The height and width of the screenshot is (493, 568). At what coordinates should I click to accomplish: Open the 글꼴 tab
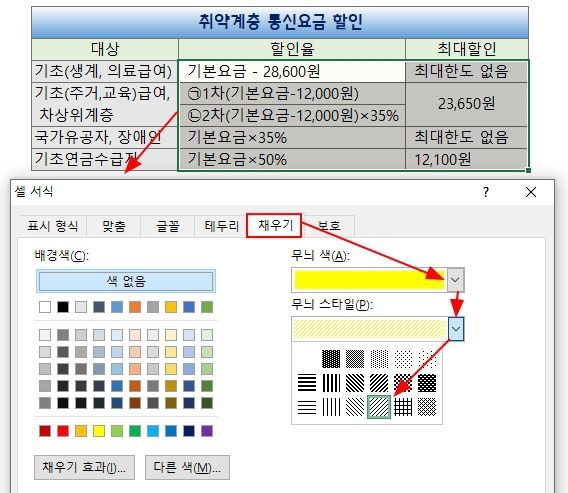pos(167,226)
